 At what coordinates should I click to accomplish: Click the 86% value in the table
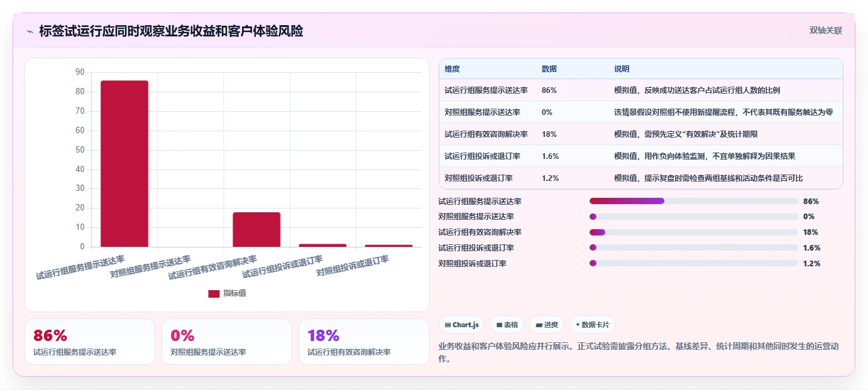(549, 90)
